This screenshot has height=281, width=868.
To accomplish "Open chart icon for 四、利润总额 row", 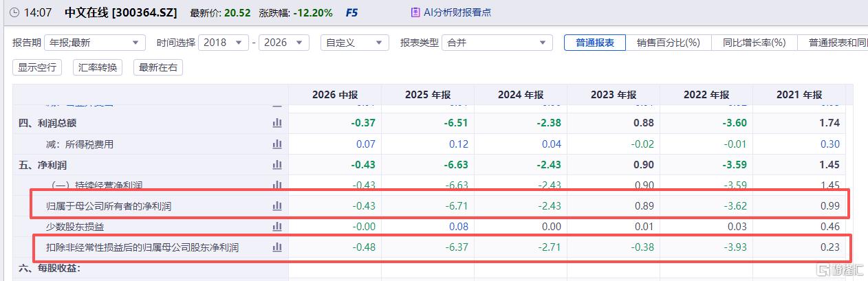I will [277, 123].
